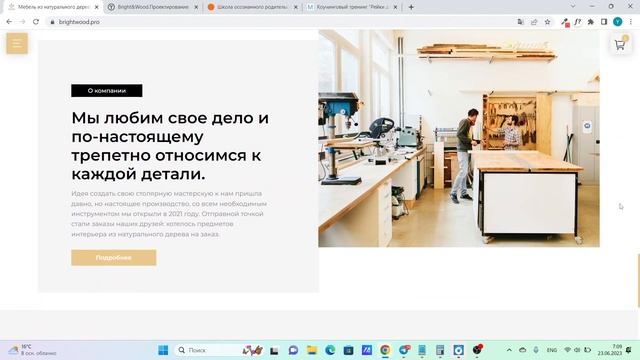Switch to the Школа осознанного родительства tab
Image resolution: width=640 pixels, height=360 pixels.
click(x=252, y=7)
